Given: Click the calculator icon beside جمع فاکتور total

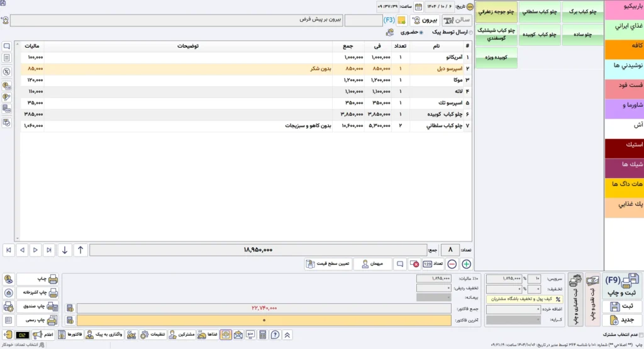Looking at the screenshot, I should click(x=70, y=308).
